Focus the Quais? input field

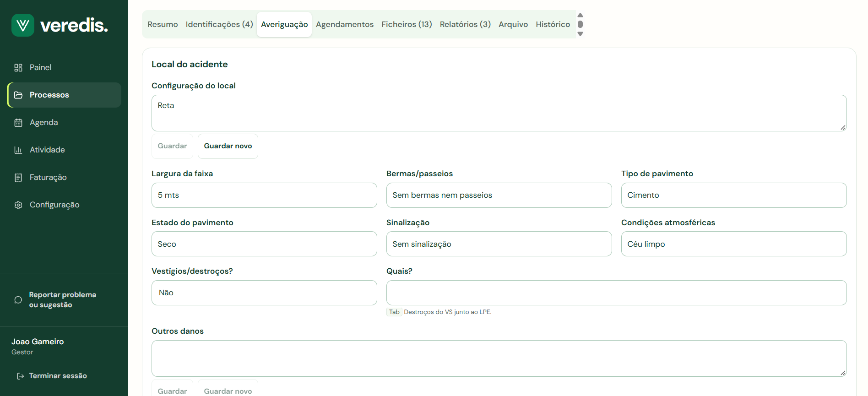616,293
